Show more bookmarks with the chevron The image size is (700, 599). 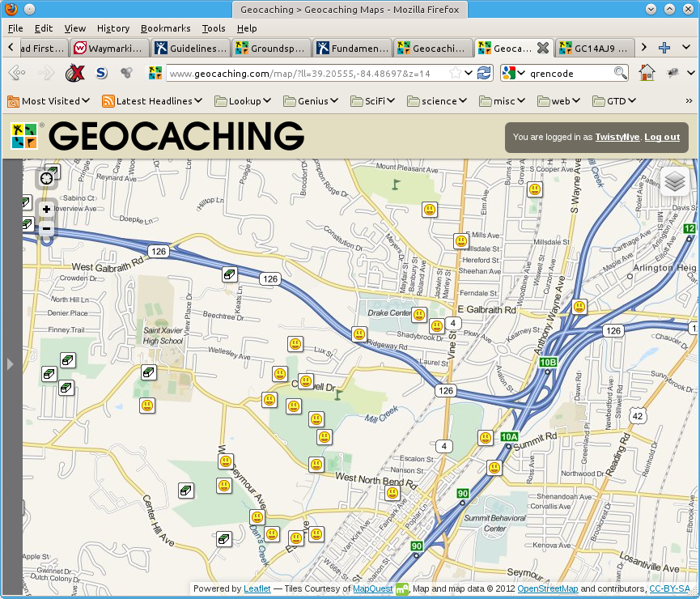point(689,101)
